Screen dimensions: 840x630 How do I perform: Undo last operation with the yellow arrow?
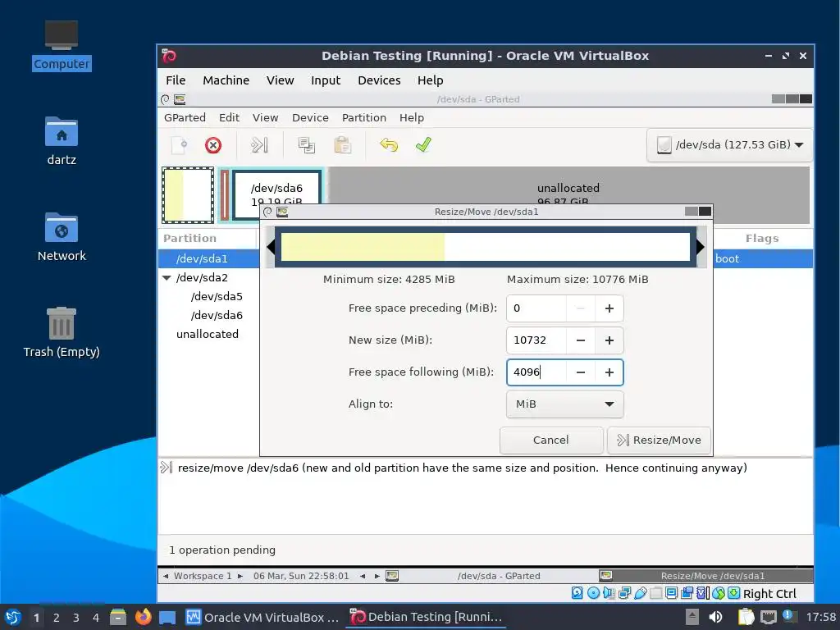coord(389,145)
